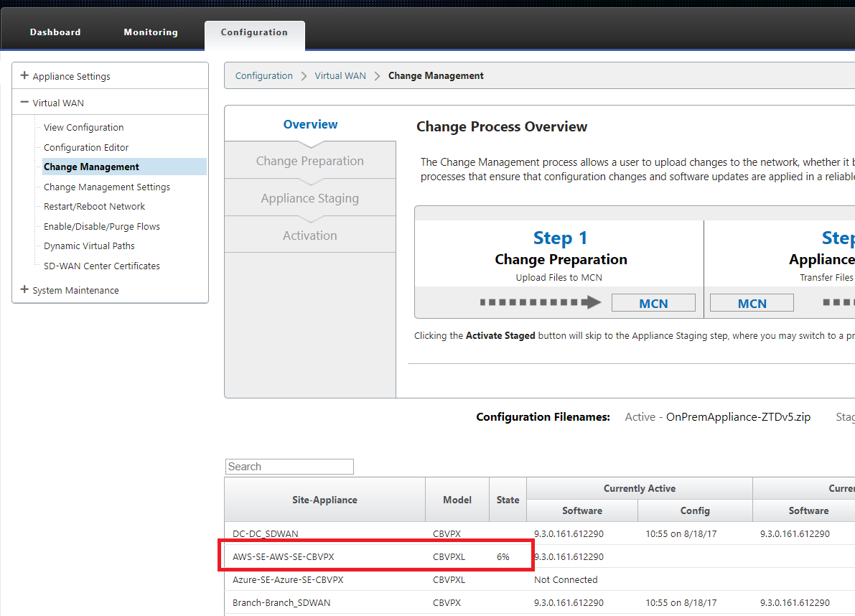
Task: Click the AWS-SE-AWS-SE-CBVPX row name
Action: click(284, 556)
